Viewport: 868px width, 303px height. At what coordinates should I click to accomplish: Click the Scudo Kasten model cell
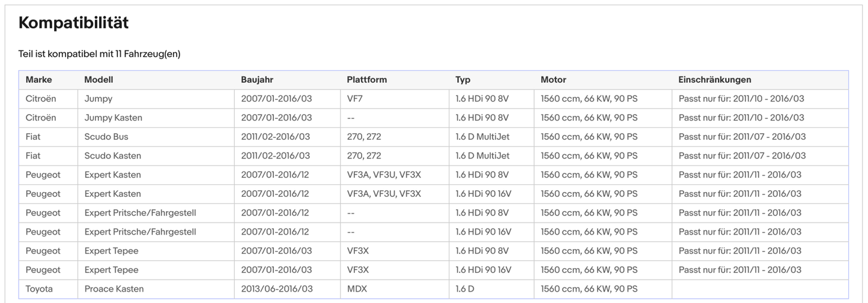112,156
